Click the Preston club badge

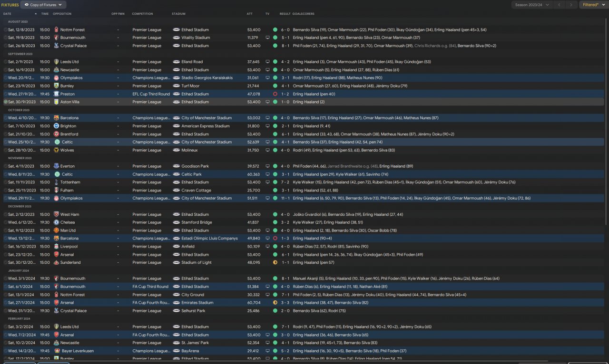coord(56,94)
